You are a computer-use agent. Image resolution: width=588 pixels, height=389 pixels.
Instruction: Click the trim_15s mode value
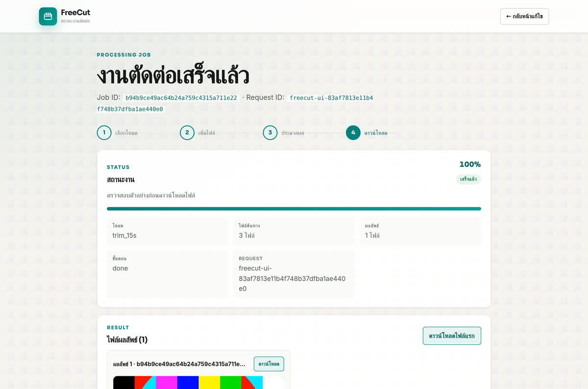[124, 236]
